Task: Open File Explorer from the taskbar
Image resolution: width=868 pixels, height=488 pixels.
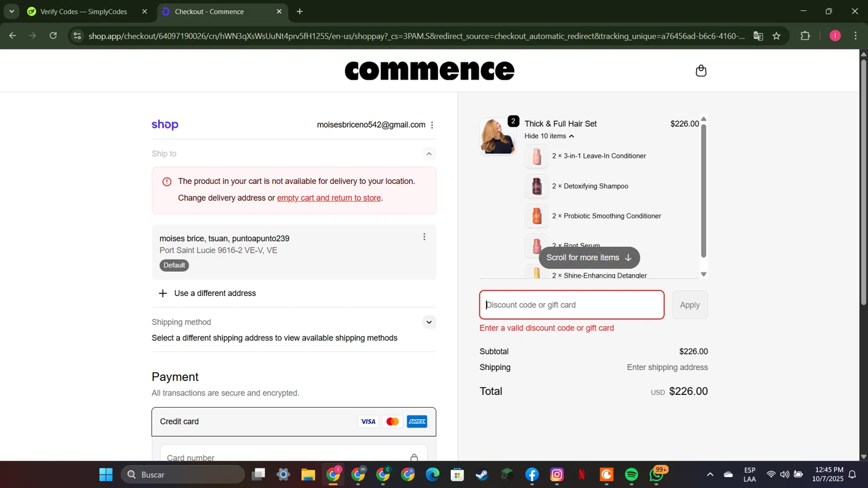Action: [x=308, y=475]
